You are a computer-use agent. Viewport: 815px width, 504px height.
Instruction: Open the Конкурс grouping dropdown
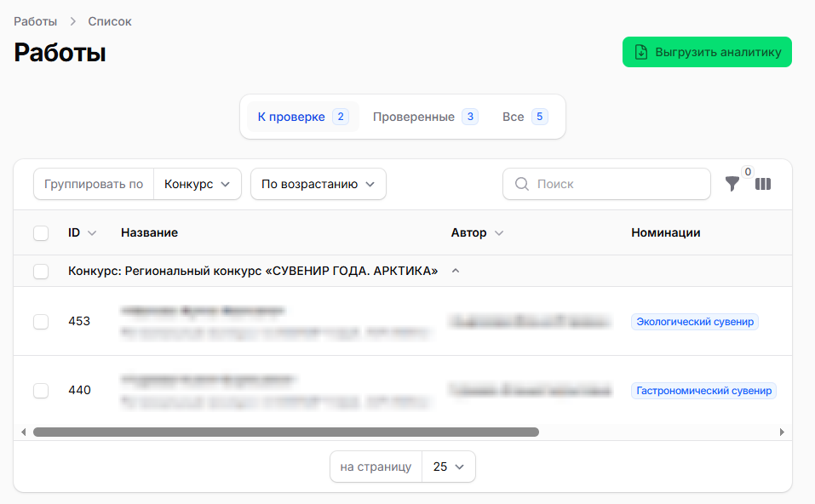[197, 184]
